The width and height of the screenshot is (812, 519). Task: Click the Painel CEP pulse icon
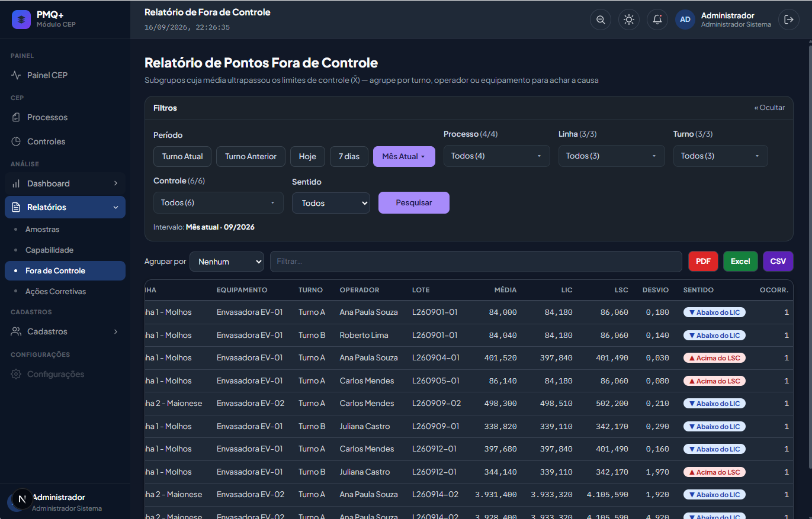point(16,75)
